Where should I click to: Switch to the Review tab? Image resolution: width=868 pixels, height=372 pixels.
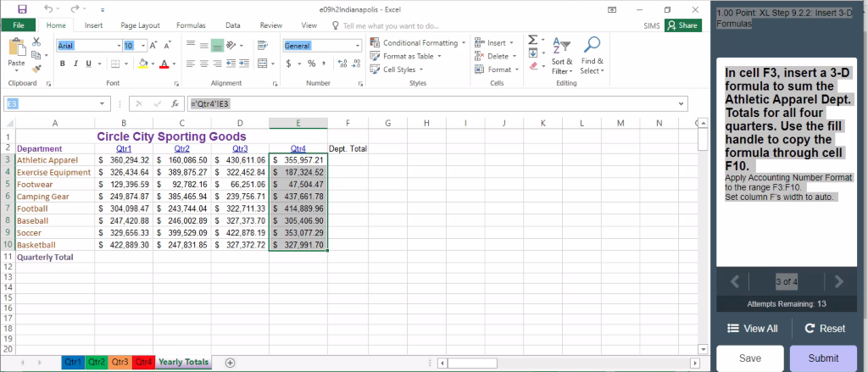pos(271,25)
